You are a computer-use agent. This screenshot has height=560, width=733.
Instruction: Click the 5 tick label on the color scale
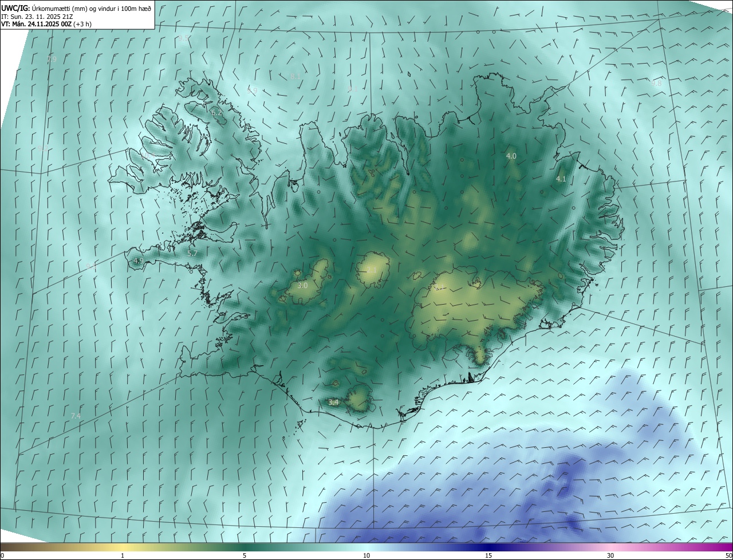(x=245, y=555)
